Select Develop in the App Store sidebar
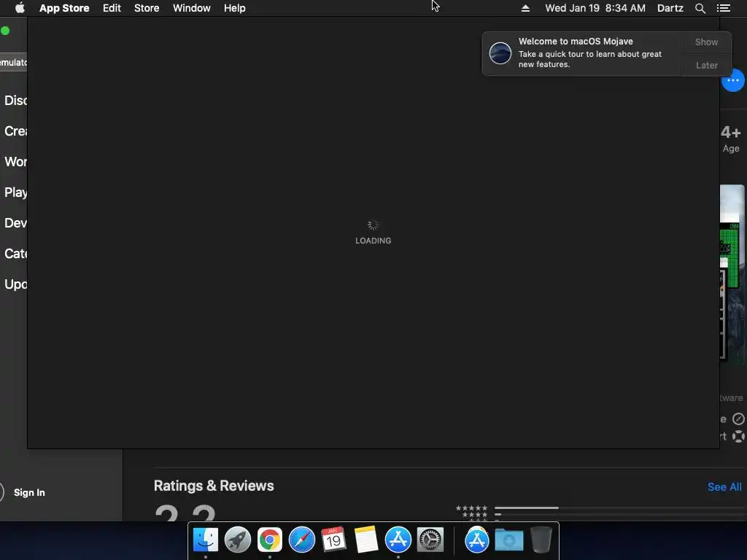Image resolution: width=747 pixels, height=560 pixels. [16, 223]
